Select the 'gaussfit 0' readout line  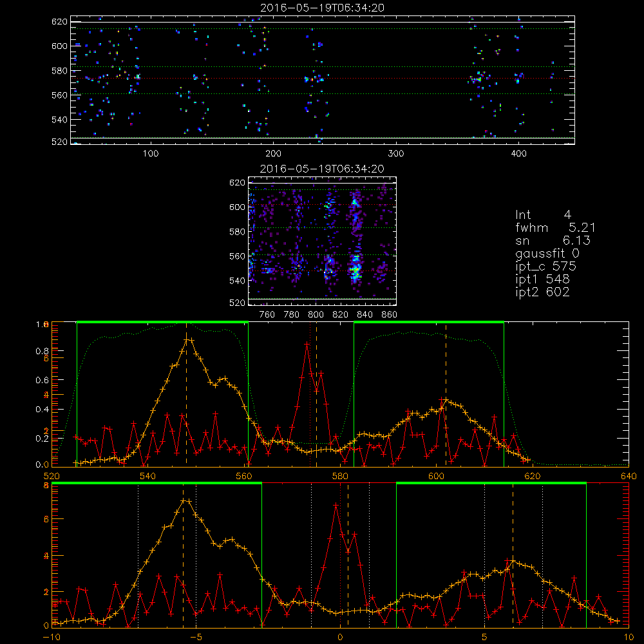(547, 253)
